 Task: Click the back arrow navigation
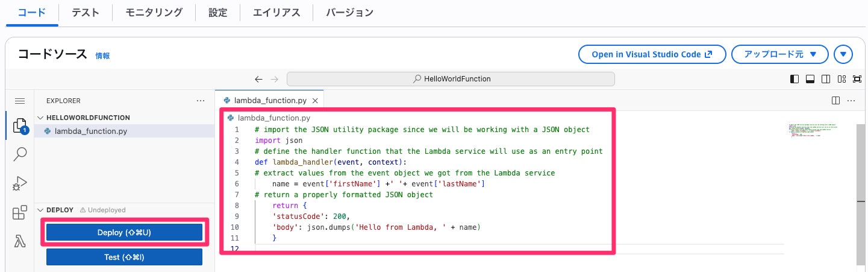[258, 79]
